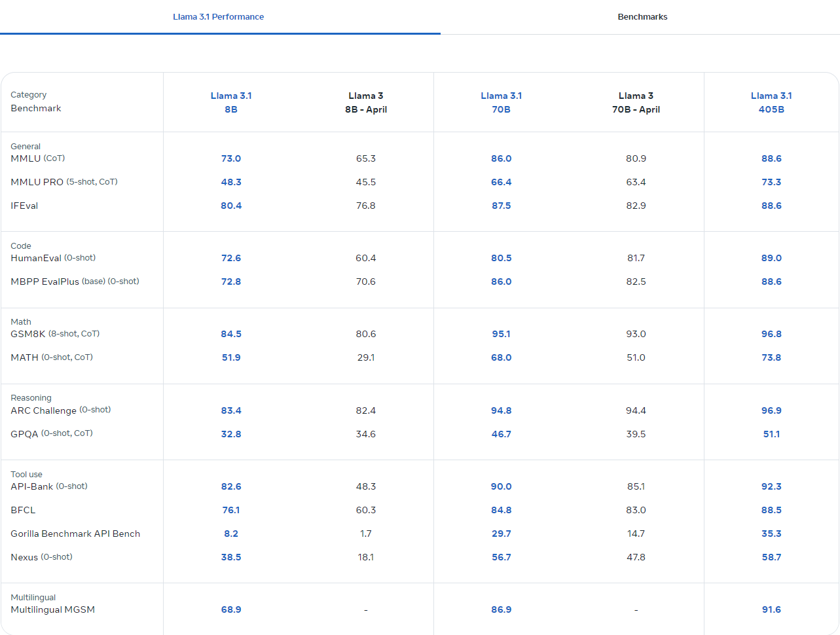Click the 95.1 GSM8K score
The width and height of the screenshot is (840, 635).
(502, 334)
